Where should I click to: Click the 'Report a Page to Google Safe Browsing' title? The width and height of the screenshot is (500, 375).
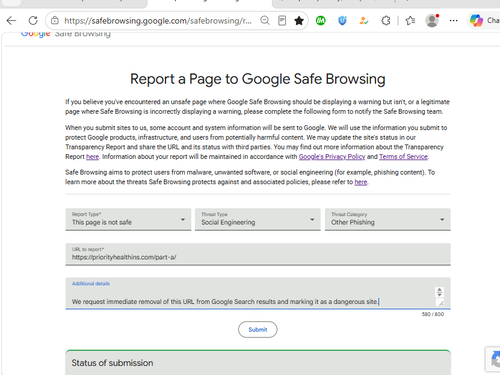(258, 79)
